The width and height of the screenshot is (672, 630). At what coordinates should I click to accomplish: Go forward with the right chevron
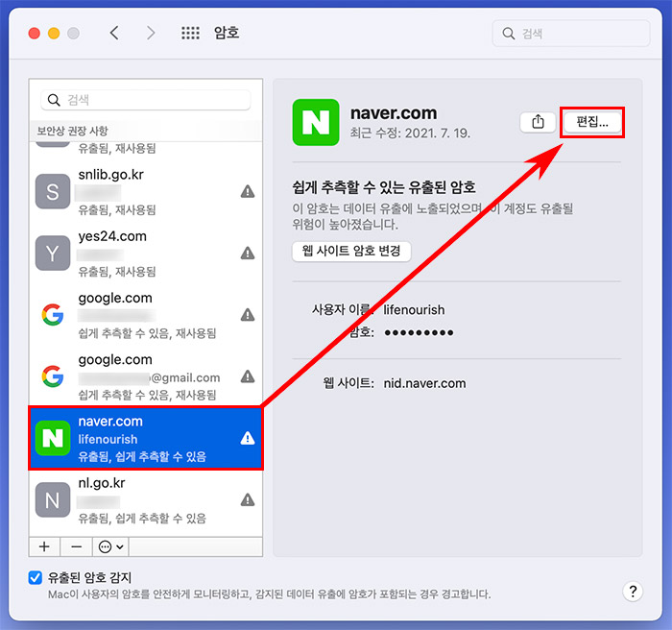click(x=151, y=33)
